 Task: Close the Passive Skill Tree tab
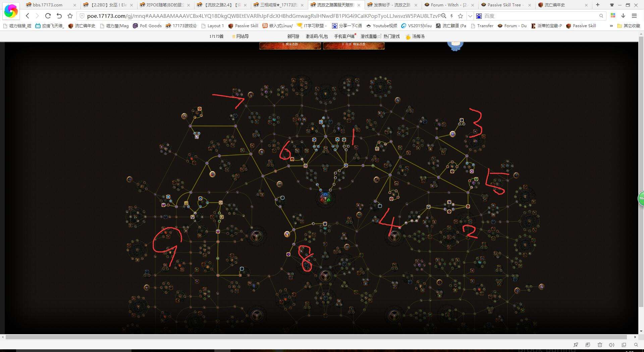530,5
